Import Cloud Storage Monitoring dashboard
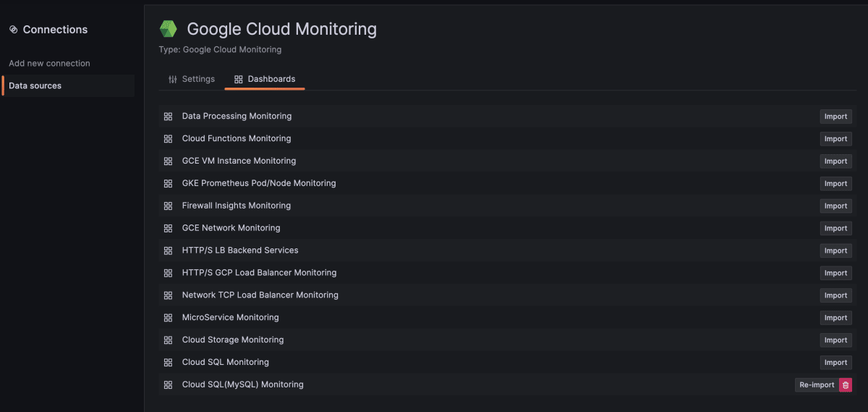Image resolution: width=868 pixels, height=412 pixels. 835,340
